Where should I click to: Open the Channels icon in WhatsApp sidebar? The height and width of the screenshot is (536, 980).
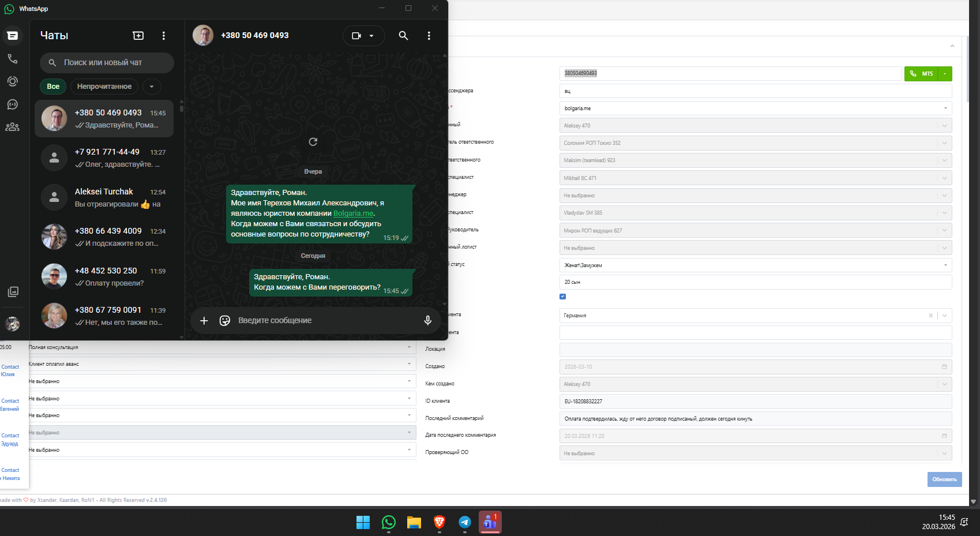12,104
